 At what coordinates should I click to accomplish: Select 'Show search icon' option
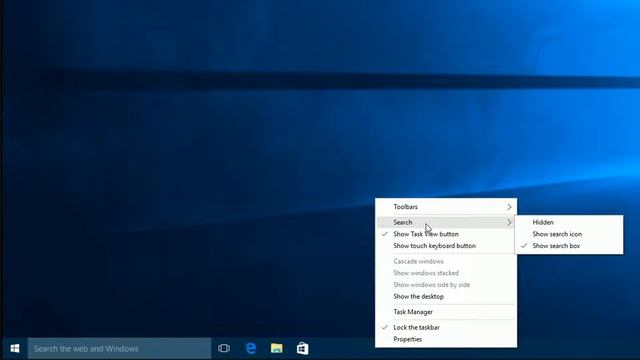pyautogui.click(x=569, y=234)
